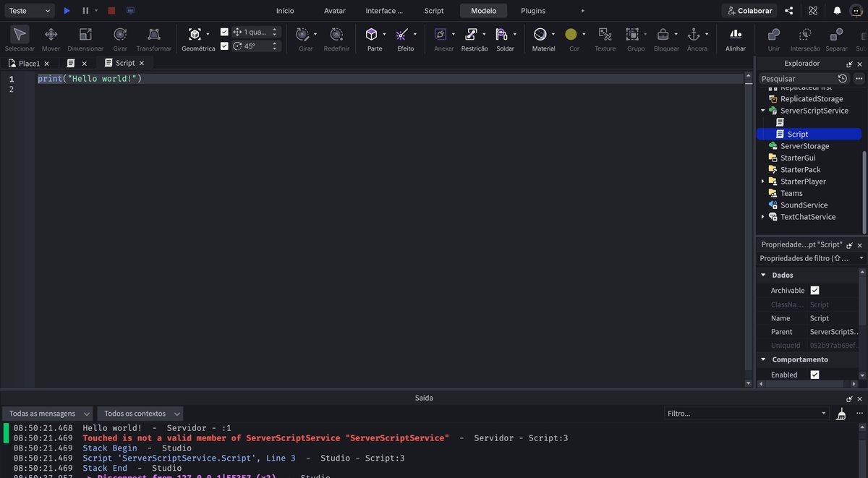Screen dimensions: 868x478
Task: Click the Bloquear lock icon
Action: tap(663, 34)
